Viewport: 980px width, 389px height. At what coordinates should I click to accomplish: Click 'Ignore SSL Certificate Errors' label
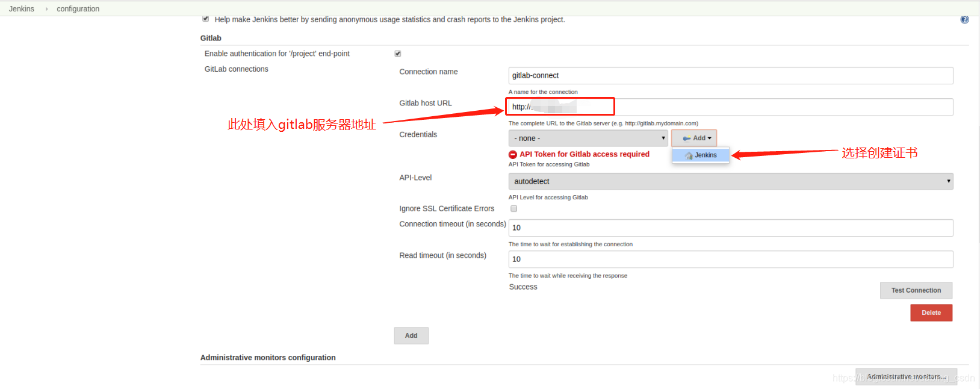pyautogui.click(x=447, y=208)
